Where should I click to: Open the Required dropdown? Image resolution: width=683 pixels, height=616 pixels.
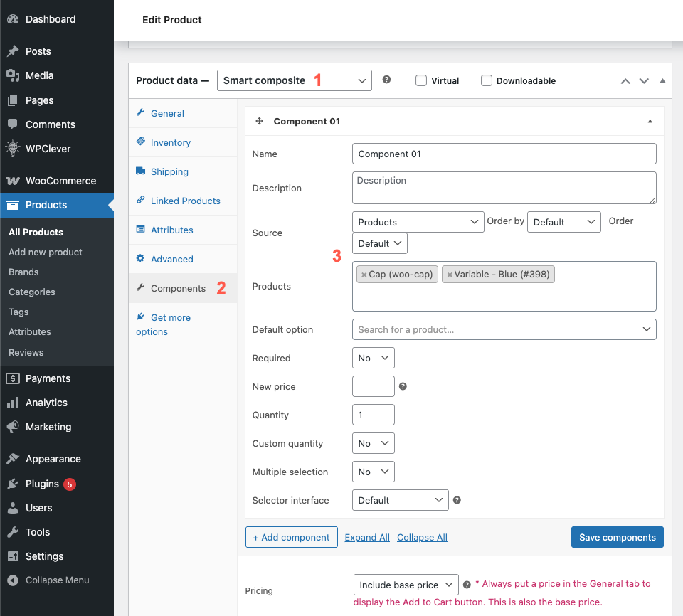pyautogui.click(x=374, y=358)
